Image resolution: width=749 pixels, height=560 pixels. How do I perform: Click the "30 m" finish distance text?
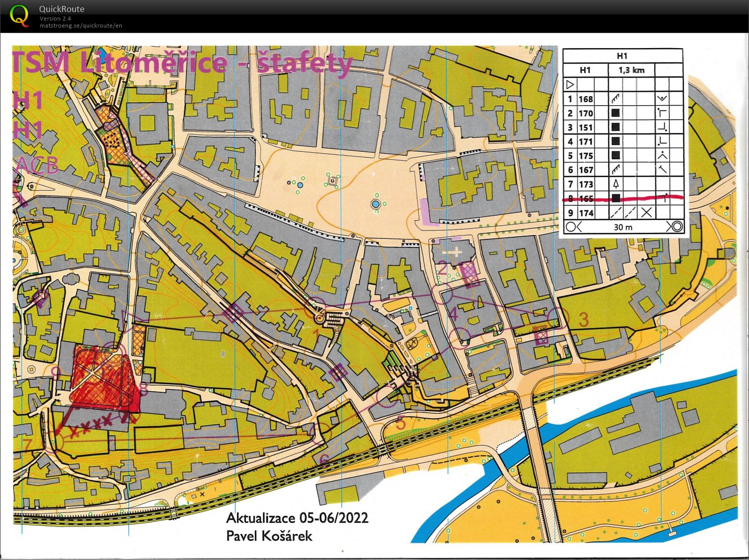(x=623, y=227)
